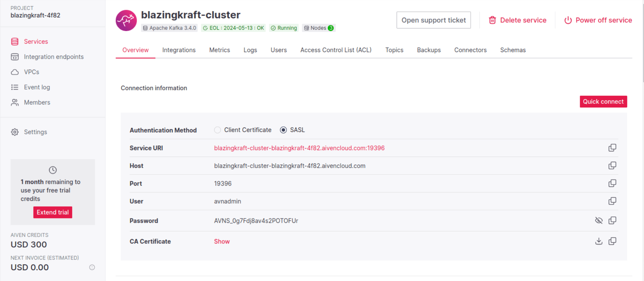Viewport: 644px width, 281px height.
Task: Hide the password with eye icon
Action: tap(599, 220)
